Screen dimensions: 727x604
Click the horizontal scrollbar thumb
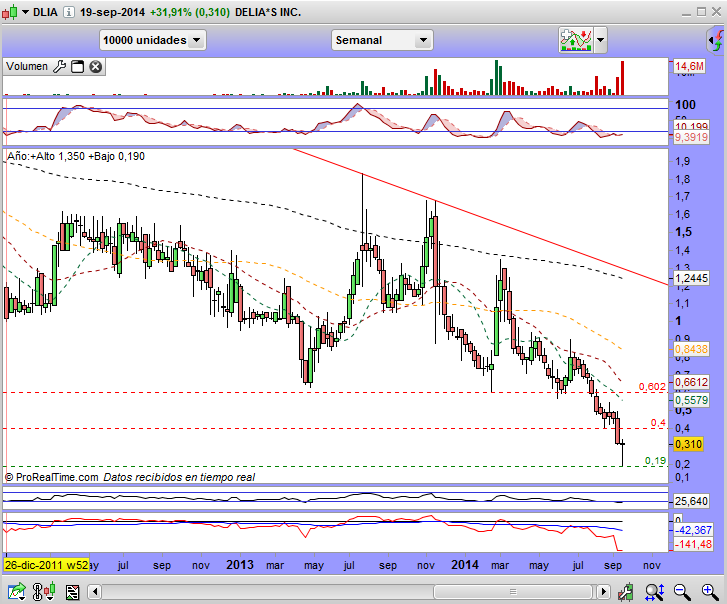tap(513, 592)
